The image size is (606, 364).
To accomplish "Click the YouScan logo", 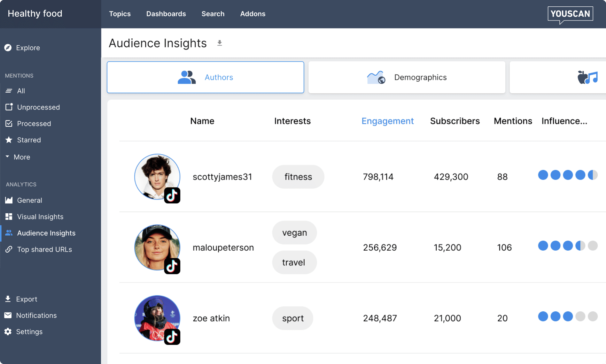I will coord(570,14).
